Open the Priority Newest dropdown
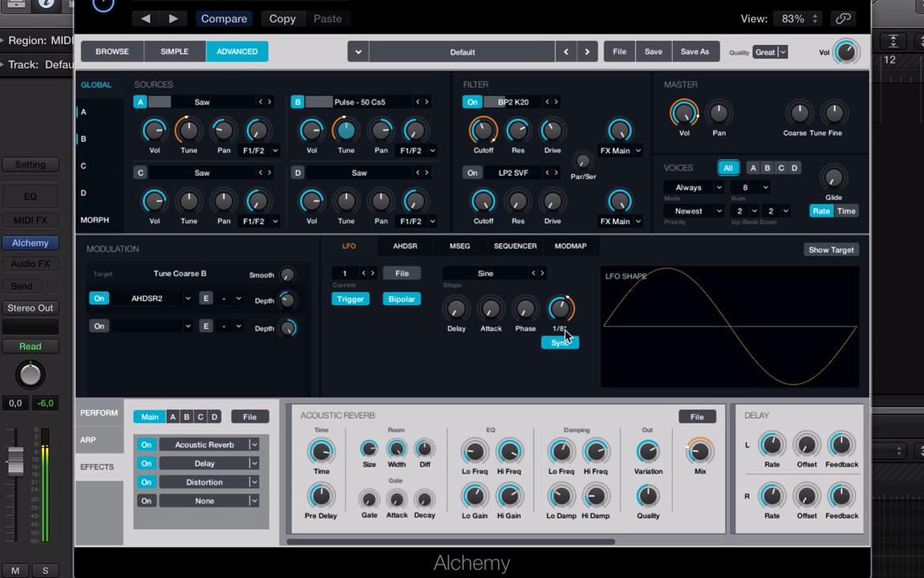The image size is (924, 578). tap(694, 211)
